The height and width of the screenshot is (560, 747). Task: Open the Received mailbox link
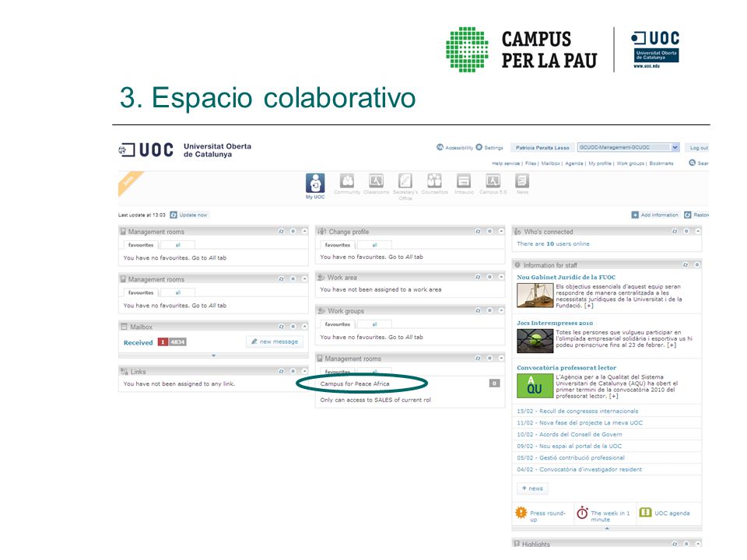click(x=139, y=342)
